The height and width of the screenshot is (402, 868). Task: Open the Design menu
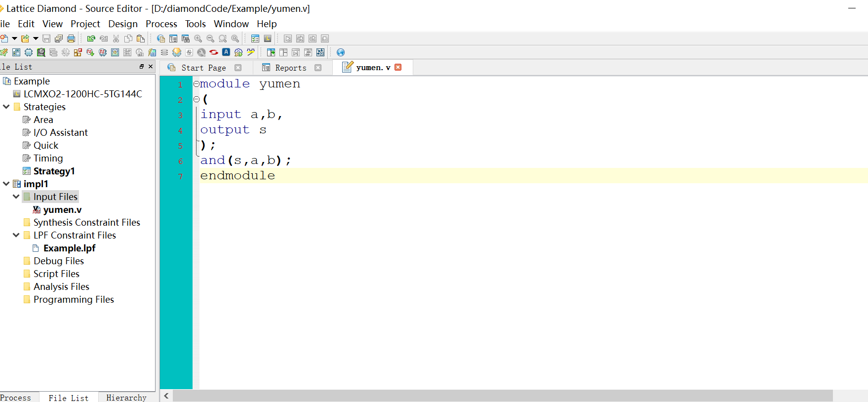pos(123,24)
